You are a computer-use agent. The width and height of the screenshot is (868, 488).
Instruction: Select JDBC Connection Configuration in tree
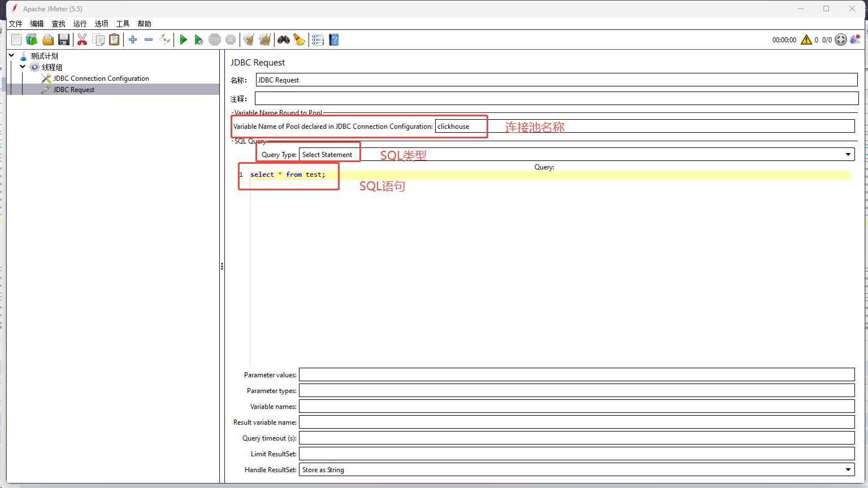pyautogui.click(x=101, y=79)
